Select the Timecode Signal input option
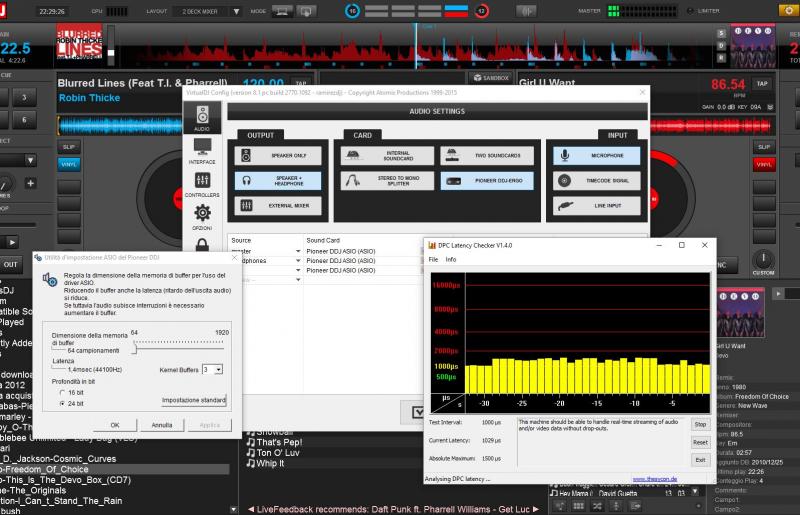800x515 pixels. click(595, 181)
